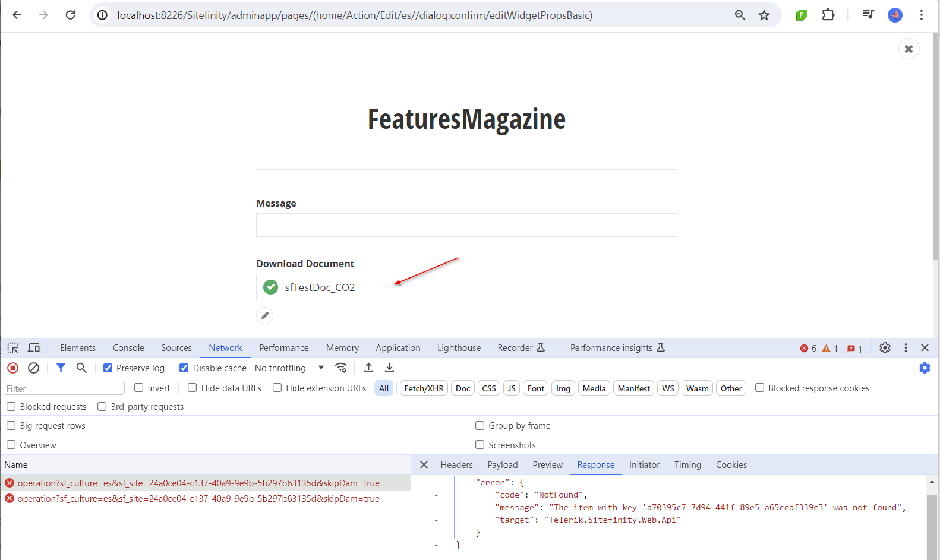Stop recording the network log
This screenshot has height=560, width=940.
(12, 368)
